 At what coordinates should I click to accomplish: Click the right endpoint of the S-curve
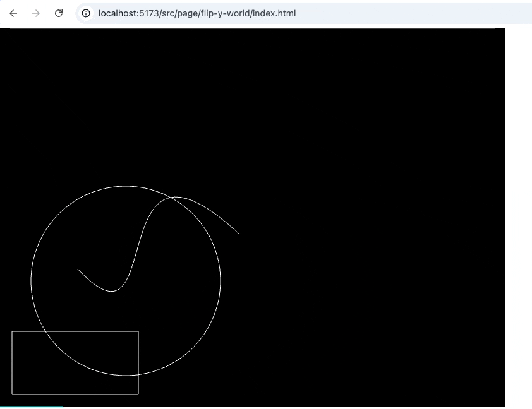[238, 233]
